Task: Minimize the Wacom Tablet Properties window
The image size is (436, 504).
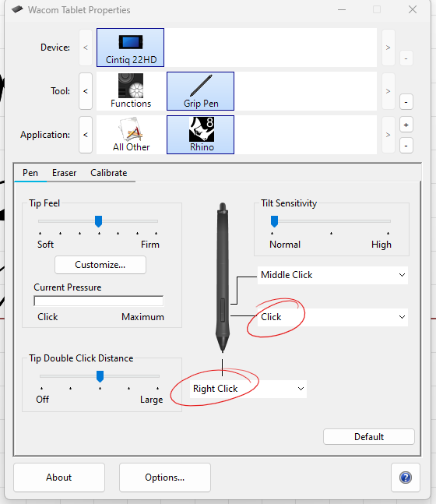Action: tap(342, 9)
